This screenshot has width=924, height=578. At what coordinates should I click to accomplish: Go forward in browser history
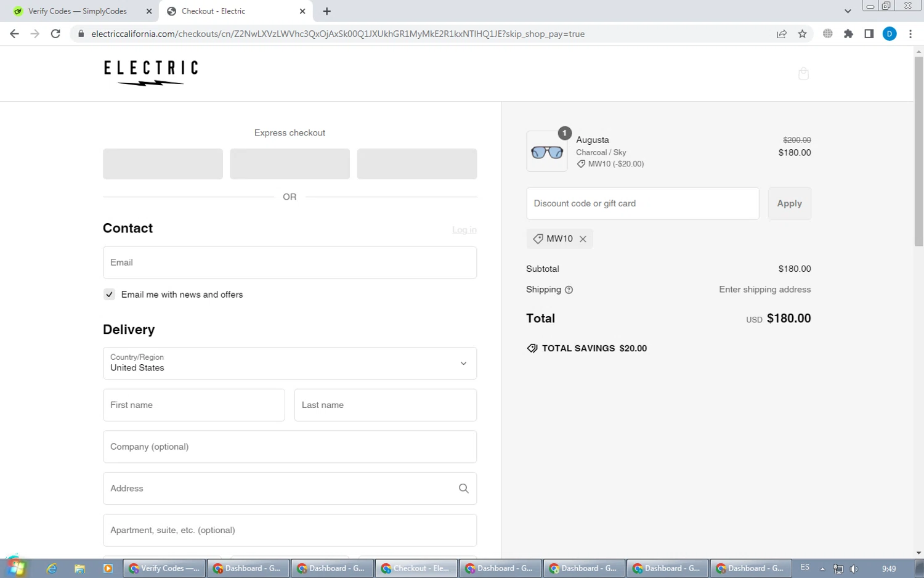(35, 34)
